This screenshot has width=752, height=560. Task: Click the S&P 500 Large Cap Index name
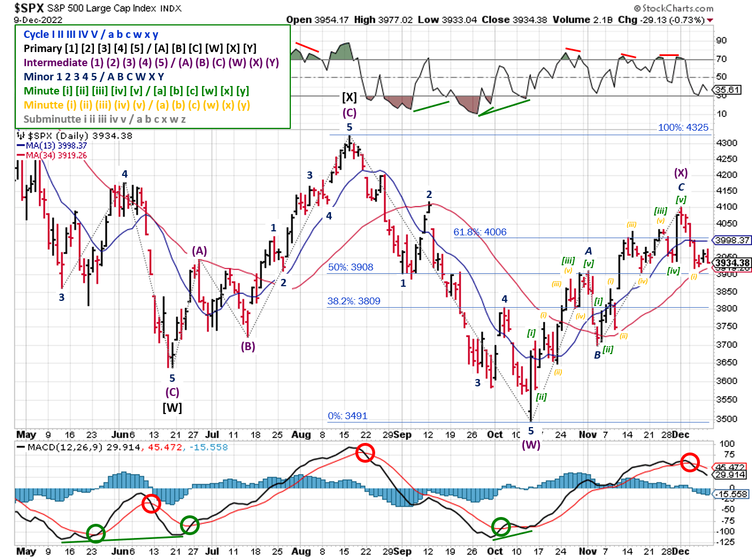[102, 8]
